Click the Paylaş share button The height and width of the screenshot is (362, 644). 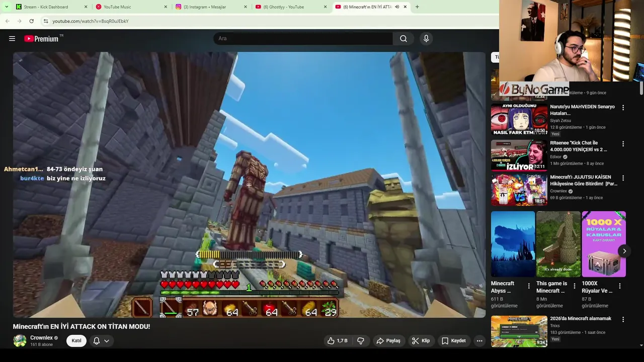(x=388, y=341)
